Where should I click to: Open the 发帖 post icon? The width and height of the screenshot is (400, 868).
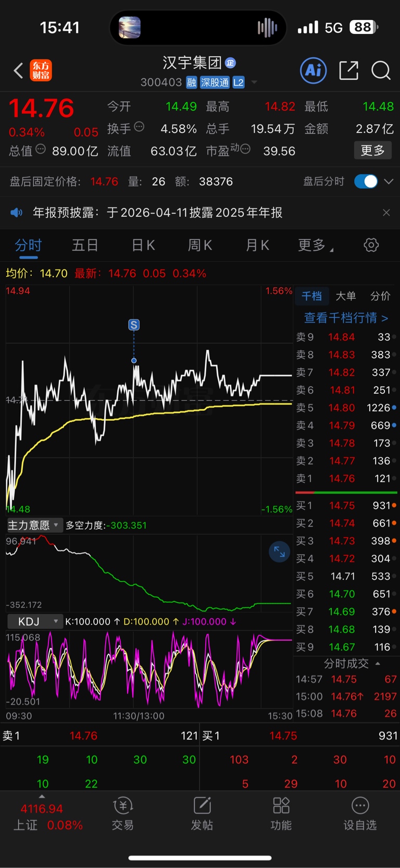(x=202, y=813)
